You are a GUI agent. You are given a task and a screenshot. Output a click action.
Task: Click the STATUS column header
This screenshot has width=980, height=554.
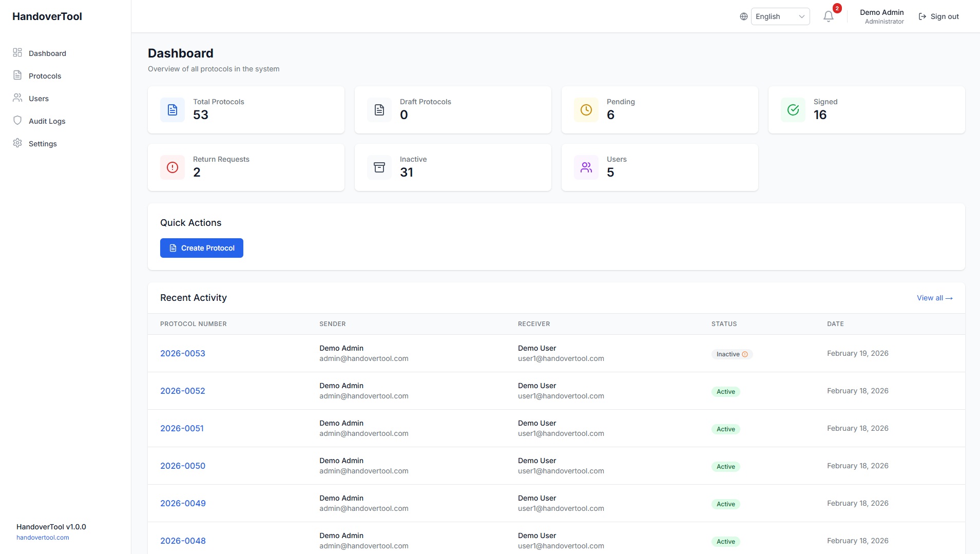(x=724, y=324)
